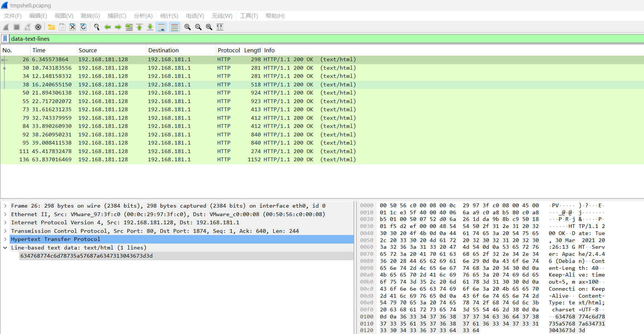Select the hex string 634768774c6d... line
The width and height of the screenshot is (644, 334).
point(186,256)
